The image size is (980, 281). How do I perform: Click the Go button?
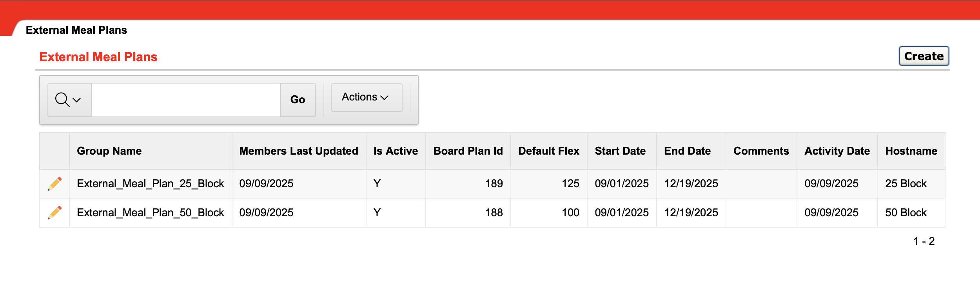click(298, 100)
